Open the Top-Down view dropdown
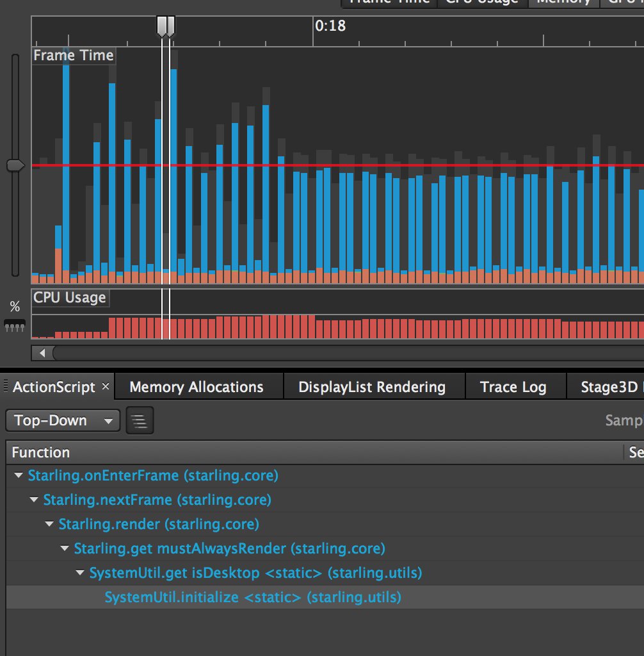644x656 pixels. coord(63,420)
